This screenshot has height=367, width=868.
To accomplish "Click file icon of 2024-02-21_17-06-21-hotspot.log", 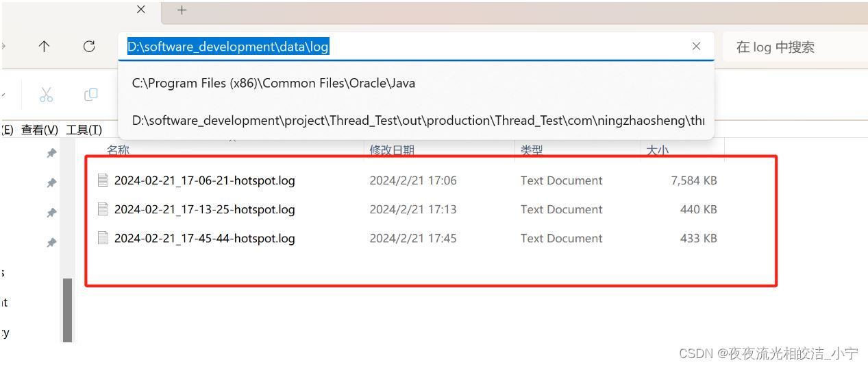I will (x=103, y=180).
